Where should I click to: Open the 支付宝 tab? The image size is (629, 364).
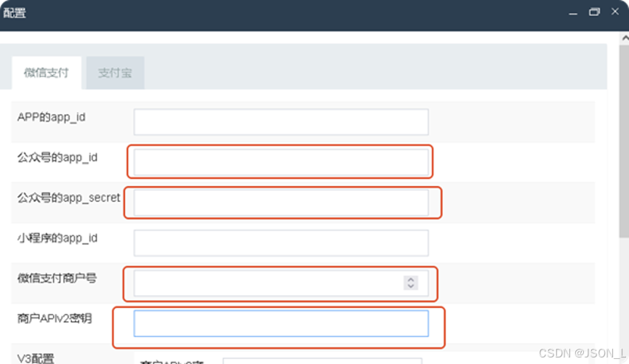115,73
